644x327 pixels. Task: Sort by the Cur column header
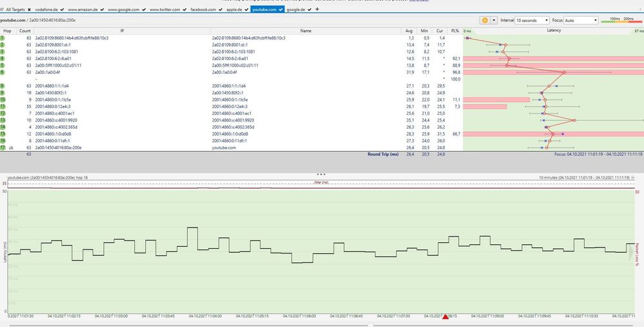click(x=439, y=31)
